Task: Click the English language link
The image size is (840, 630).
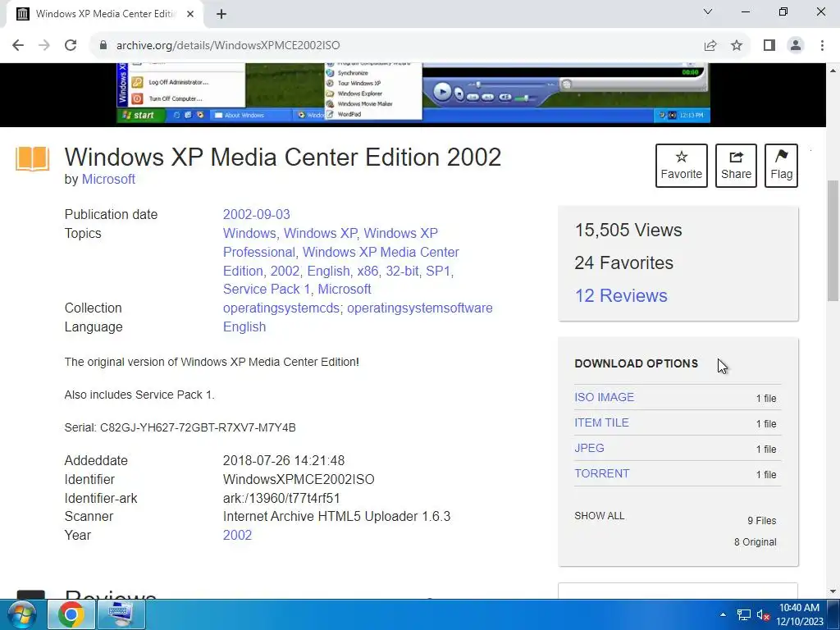Action: pos(244,326)
